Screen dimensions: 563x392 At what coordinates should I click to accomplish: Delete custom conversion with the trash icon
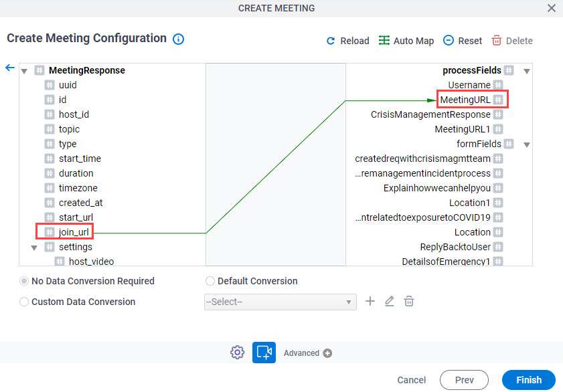(409, 301)
